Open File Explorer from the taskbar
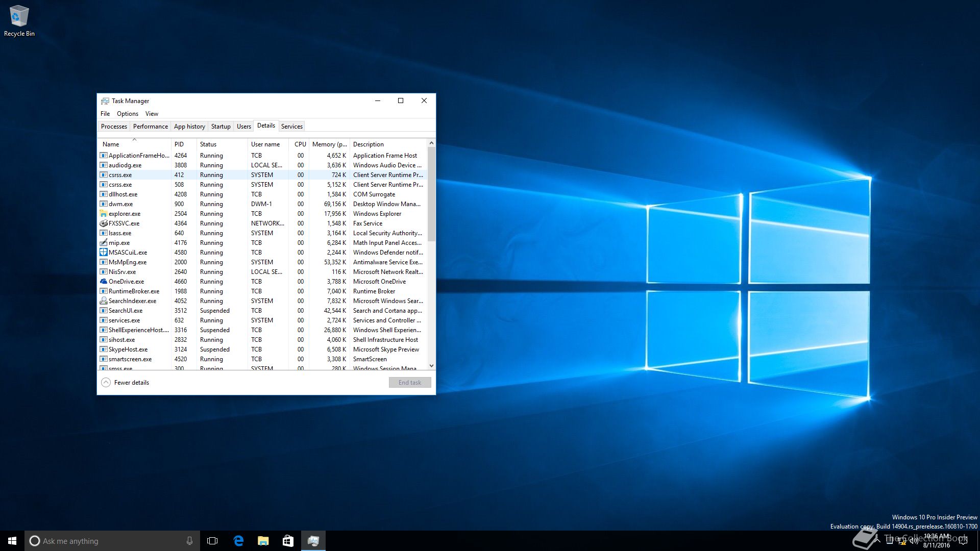This screenshot has width=980, height=551. click(x=263, y=541)
